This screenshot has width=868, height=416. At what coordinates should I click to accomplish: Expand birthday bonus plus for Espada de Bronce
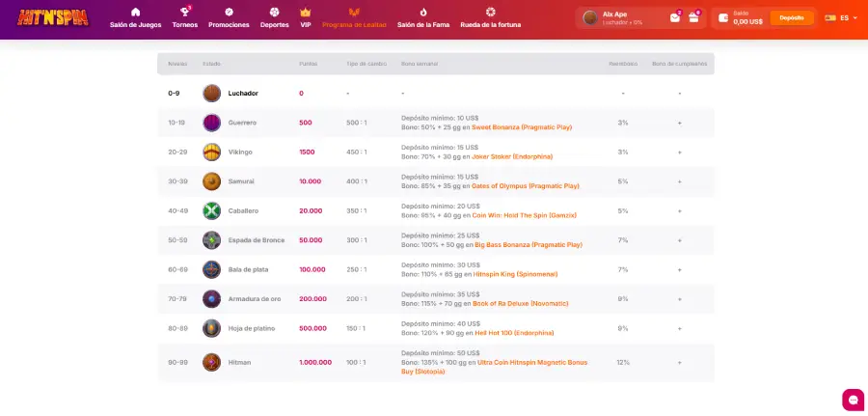pyautogui.click(x=679, y=240)
